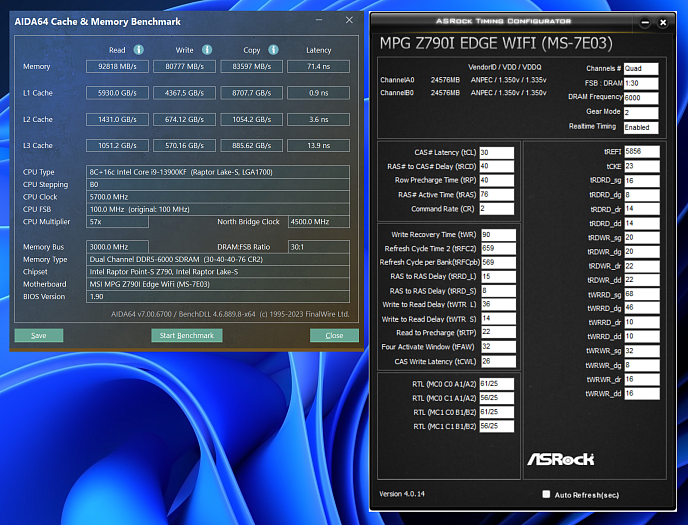Click the Row Precharge Time (tRP) field
The width and height of the screenshot is (688, 525).
tap(496, 180)
